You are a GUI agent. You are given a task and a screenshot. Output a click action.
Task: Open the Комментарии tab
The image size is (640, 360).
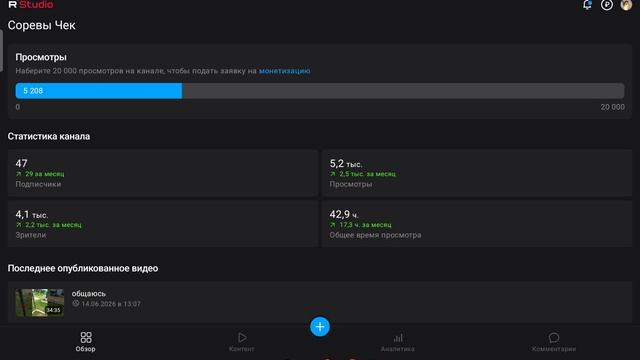click(554, 342)
